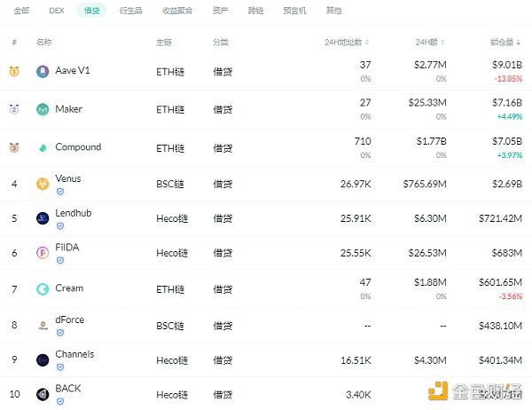Click the verified shield under BACK
Screen dimensions: 532x410
60,401
